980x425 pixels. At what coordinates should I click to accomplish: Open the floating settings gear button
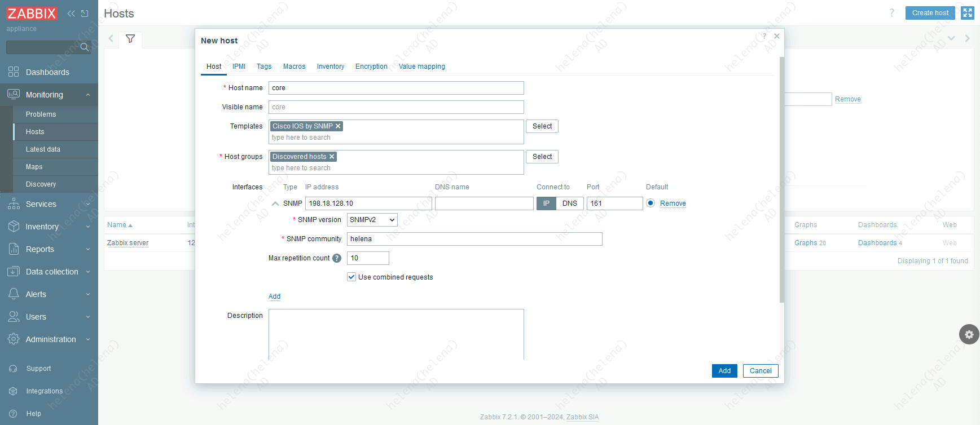point(969,334)
